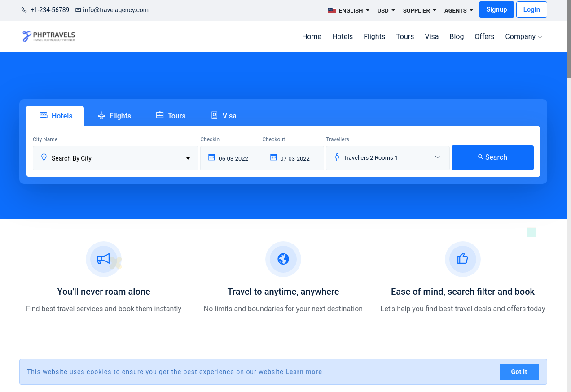Select the Visa search tab
Viewport: 571px width, 392px height.
[x=224, y=116]
